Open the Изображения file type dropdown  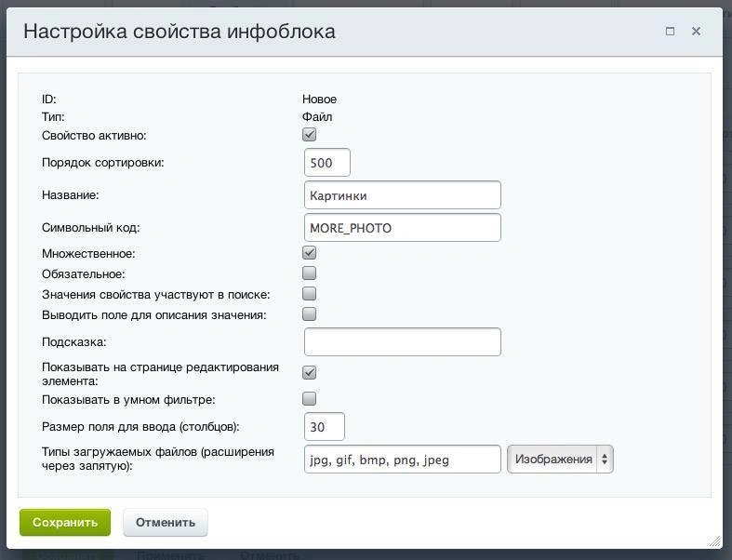[560, 460]
